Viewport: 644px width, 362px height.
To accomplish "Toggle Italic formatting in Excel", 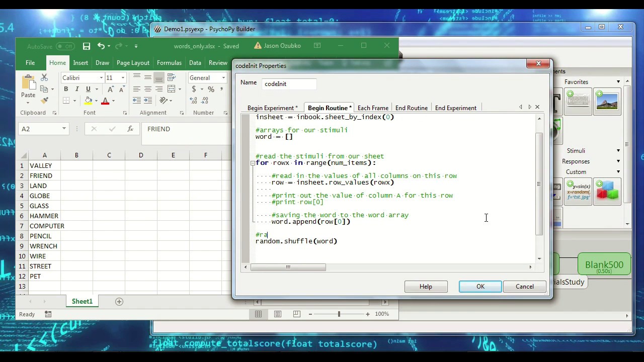I will pyautogui.click(x=77, y=89).
